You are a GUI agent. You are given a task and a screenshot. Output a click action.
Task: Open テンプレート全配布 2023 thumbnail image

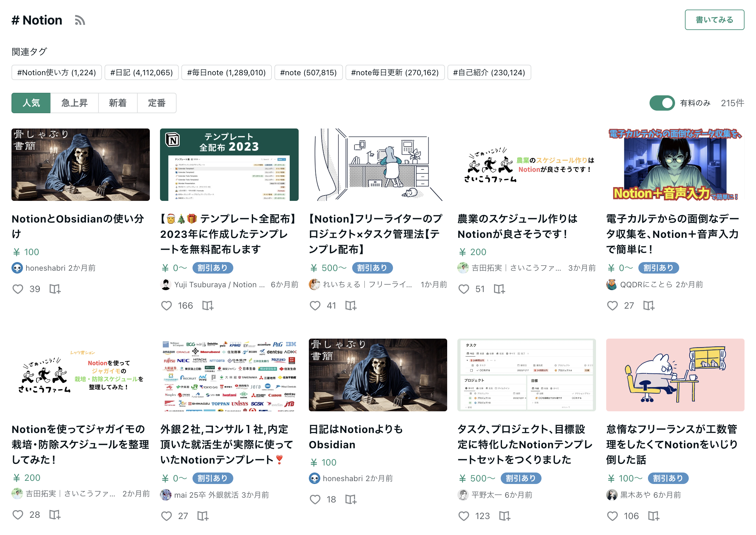tap(229, 165)
